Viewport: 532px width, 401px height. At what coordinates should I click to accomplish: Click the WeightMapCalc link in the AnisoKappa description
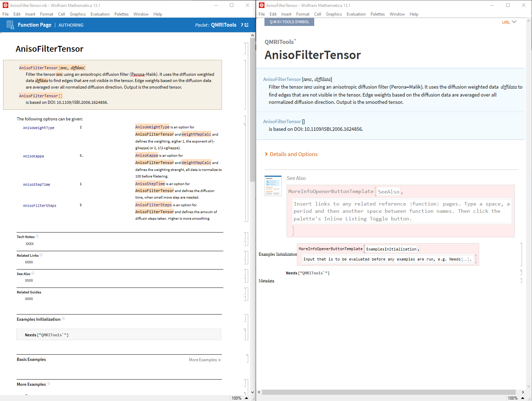point(196,163)
